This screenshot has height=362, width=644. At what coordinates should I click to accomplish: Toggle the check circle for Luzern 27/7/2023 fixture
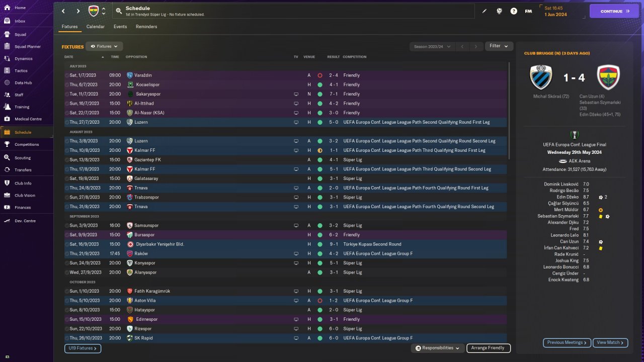[67, 122]
